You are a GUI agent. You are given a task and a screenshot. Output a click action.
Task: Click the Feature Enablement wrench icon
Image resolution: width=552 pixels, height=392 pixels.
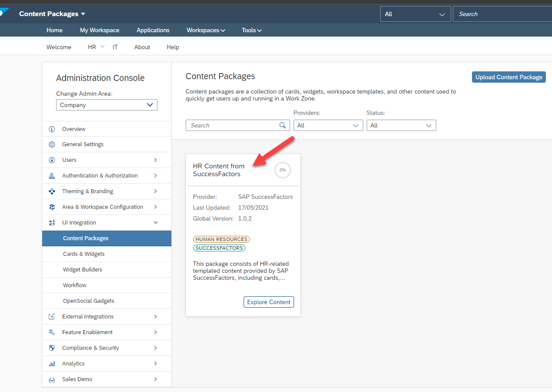click(x=52, y=332)
